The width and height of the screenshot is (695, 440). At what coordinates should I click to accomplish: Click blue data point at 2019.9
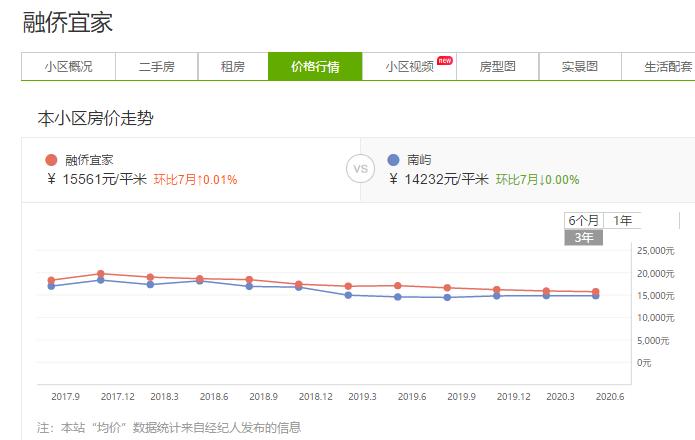(448, 298)
